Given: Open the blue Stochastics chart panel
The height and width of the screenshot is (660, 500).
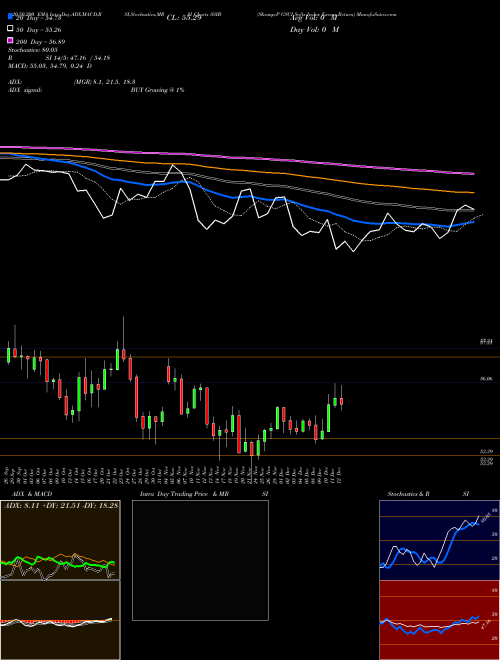Looking at the screenshot, I should [x=439, y=540].
